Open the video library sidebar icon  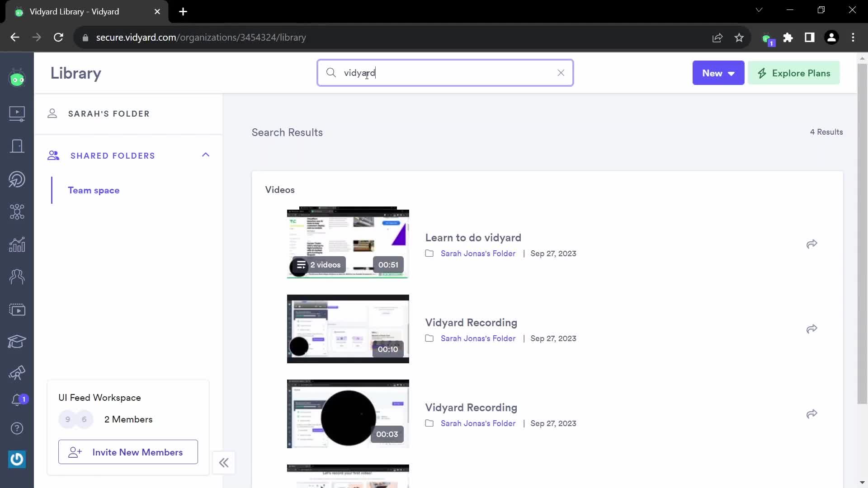[x=17, y=113]
